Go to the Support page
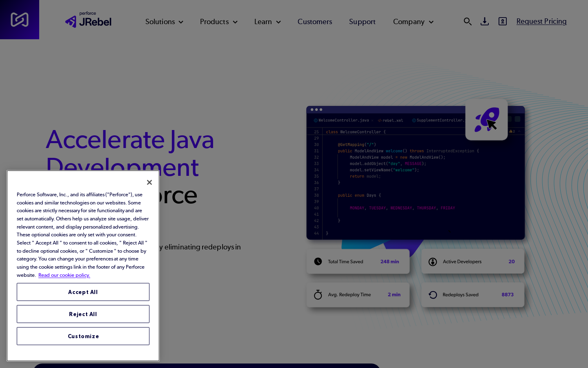The image size is (588, 368). pos(362,22)
